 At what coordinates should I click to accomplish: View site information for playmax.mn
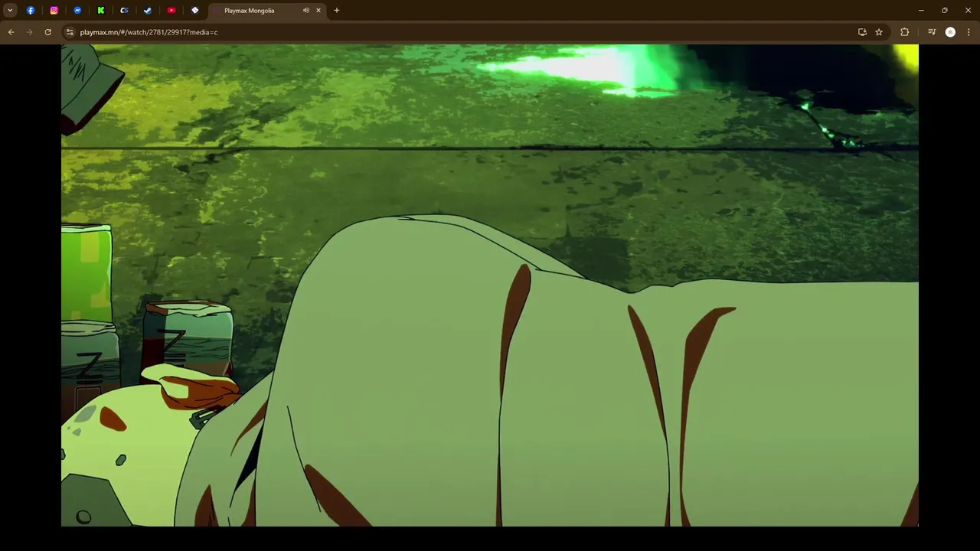(x=70, y=32)
